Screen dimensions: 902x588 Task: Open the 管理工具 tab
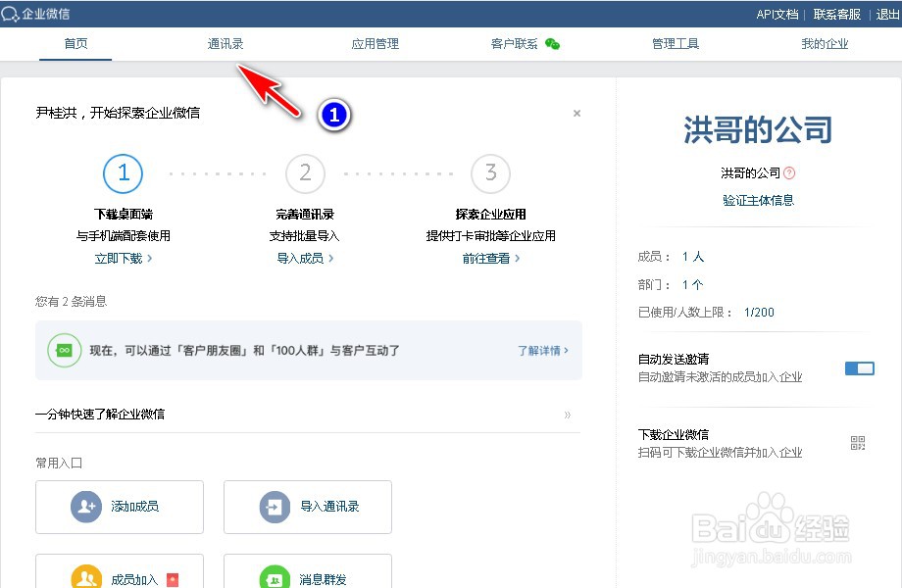coord(676,44)
